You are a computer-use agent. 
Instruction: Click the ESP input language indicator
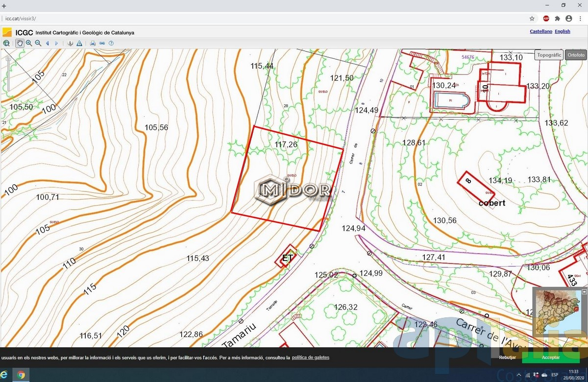click(x=555, y=375)
